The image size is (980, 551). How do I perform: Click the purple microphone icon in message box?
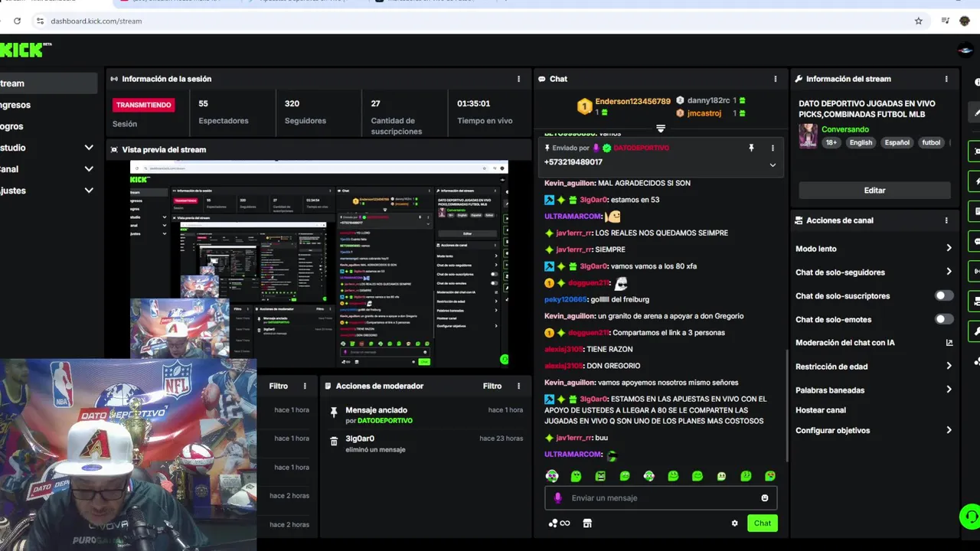tap(557, 498)
